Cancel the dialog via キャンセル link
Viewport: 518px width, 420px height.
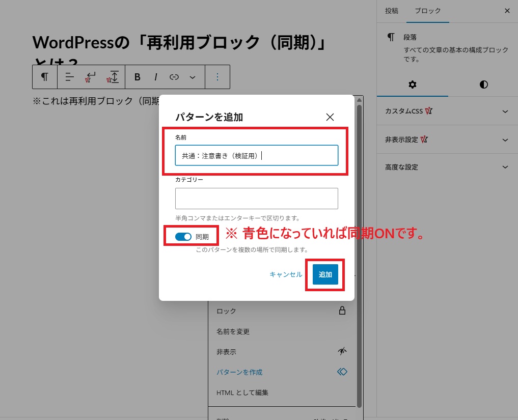pyautogui.click(x=285, y=273)
